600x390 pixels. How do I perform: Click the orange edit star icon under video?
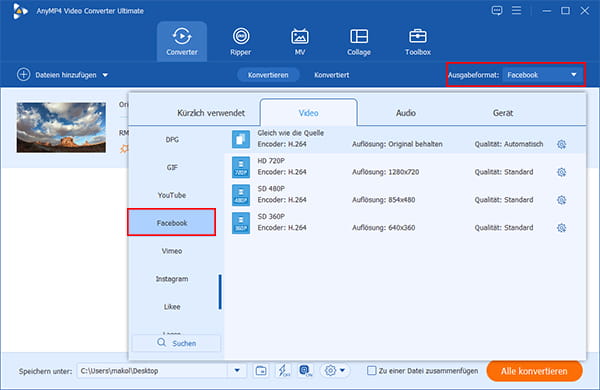click(x=124, y=149)
